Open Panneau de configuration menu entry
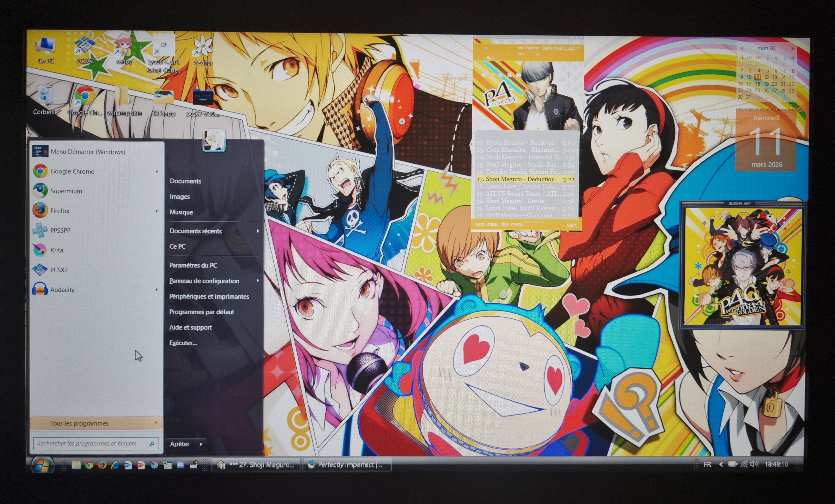The height and width of the screenshot is (504, 835). pyautogui.click(x=204, y=281)
